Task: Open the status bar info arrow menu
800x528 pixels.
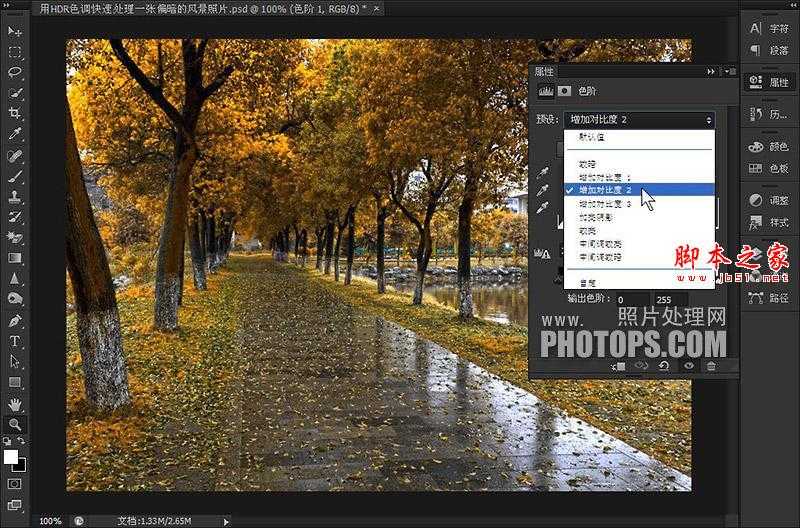Action: click(226, 521)
